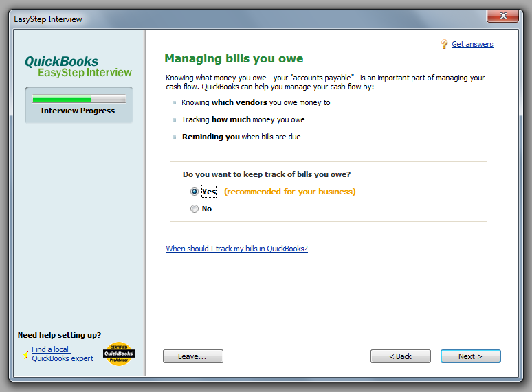This screenshot has height=392, width=532.
Task: Click the Tracking how much money bullet text
Action: click(243, 119)
